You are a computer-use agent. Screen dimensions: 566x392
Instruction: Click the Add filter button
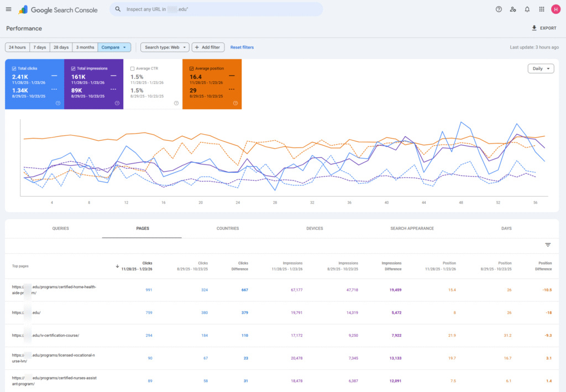click(x=208, y=47)
